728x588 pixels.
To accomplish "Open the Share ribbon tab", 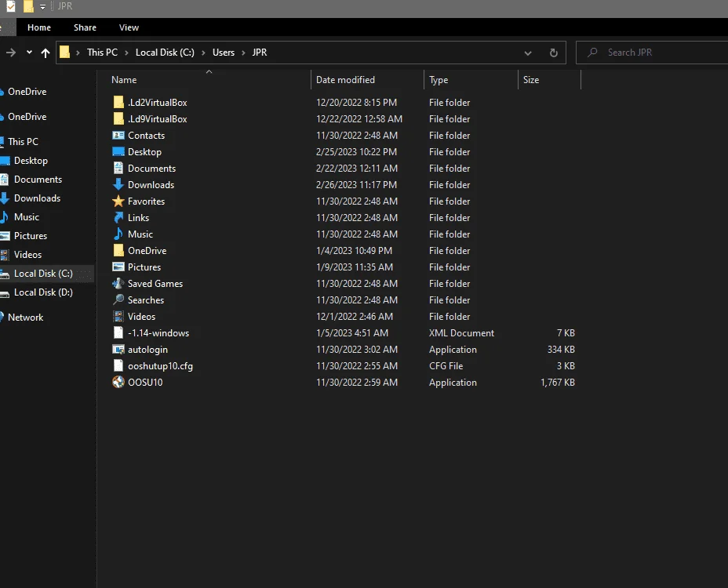I will [x=85, y=27].
